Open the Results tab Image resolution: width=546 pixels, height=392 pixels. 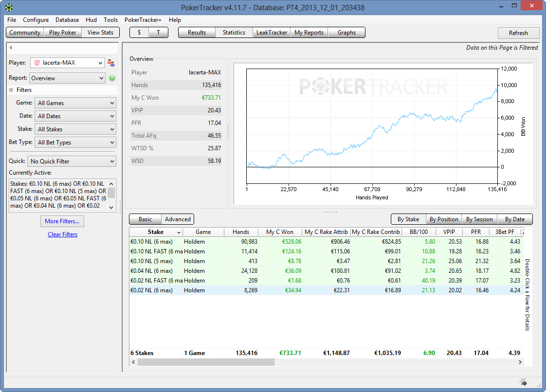[x=197, y=33]
